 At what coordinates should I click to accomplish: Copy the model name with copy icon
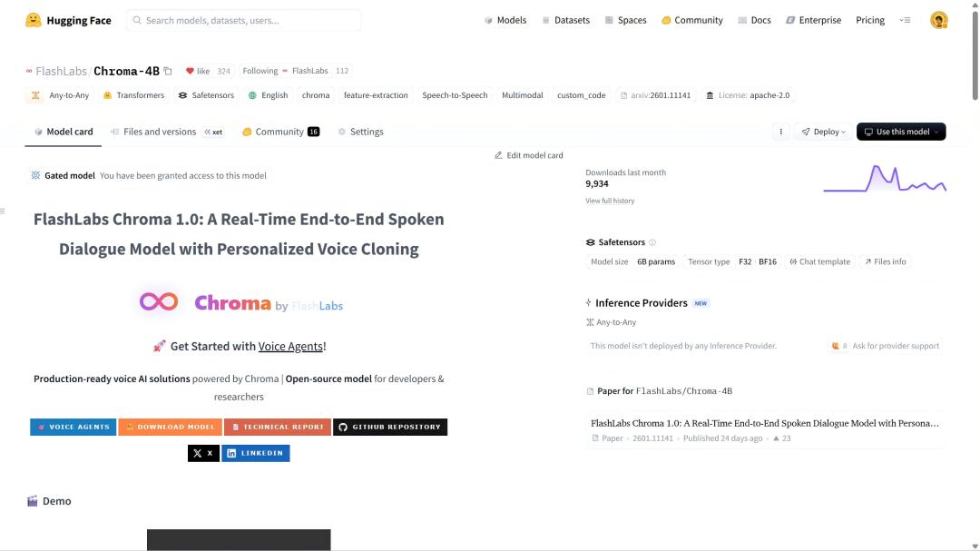pyautogui.click(x=168, y=71)
